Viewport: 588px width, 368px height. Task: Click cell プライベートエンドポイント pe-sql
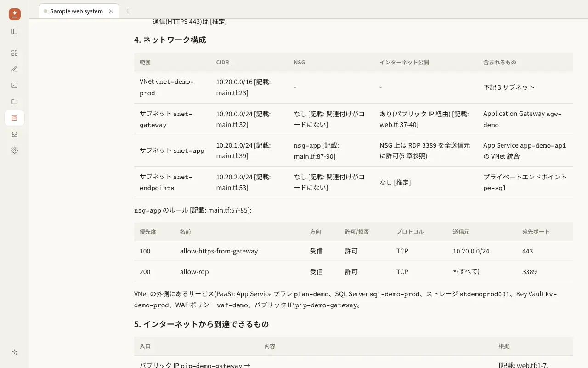pos(525,182)
